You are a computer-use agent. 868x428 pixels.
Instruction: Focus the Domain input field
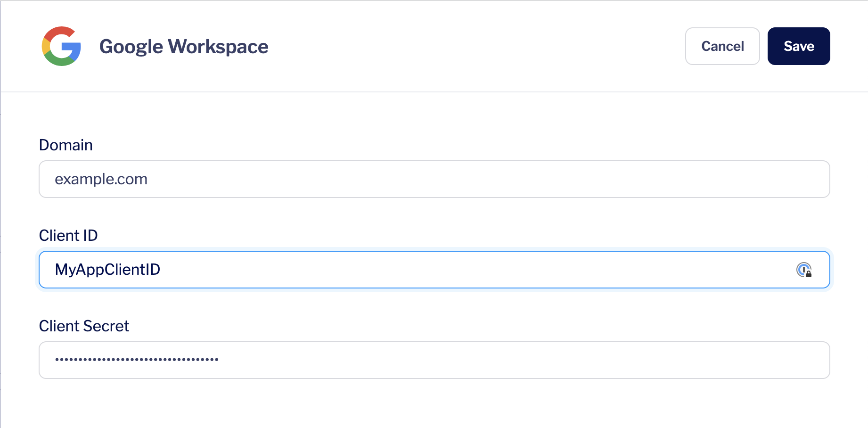point(434,179)
